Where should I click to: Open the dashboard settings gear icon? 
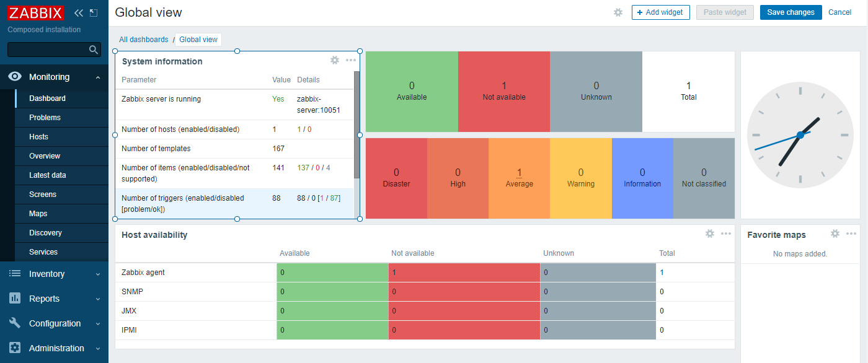pos(618,12)
